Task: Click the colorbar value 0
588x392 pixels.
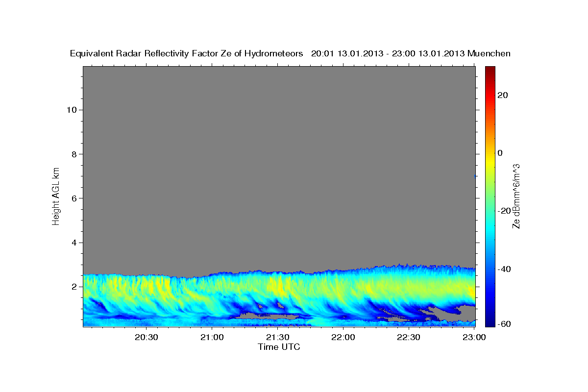Action: (x=501, y=153)
